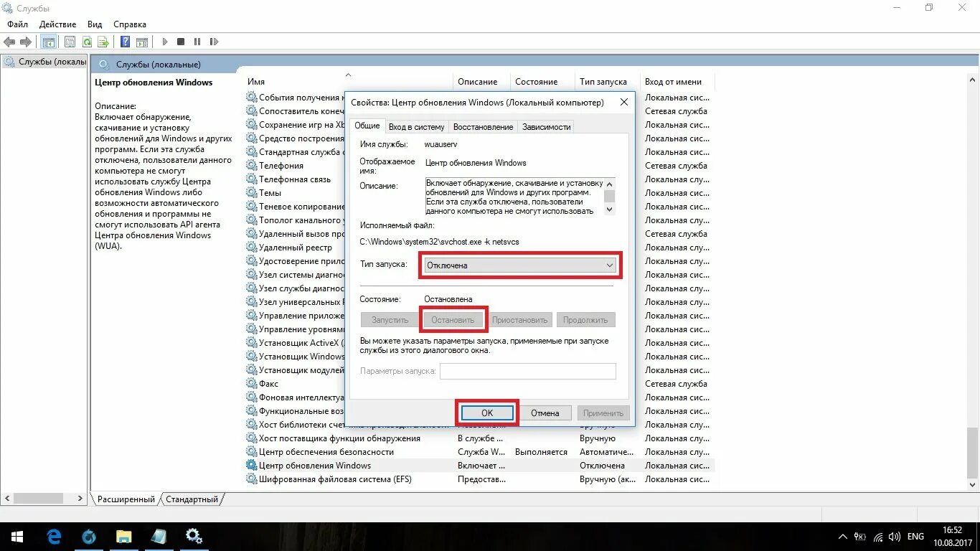Click the Запустить button

pyautogui.click(x=390, y=320)
